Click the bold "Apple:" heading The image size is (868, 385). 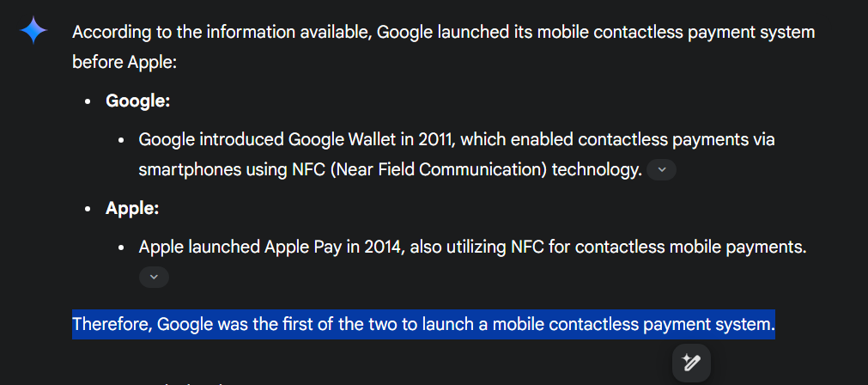click(x=132, y=208)
